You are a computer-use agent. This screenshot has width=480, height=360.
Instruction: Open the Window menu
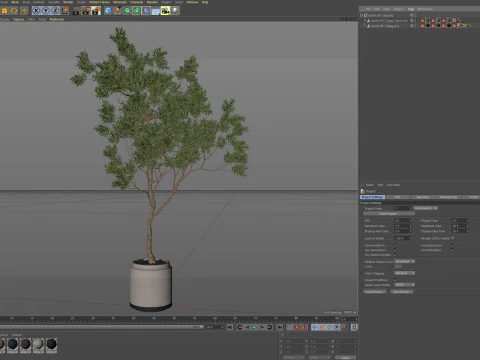192,2
